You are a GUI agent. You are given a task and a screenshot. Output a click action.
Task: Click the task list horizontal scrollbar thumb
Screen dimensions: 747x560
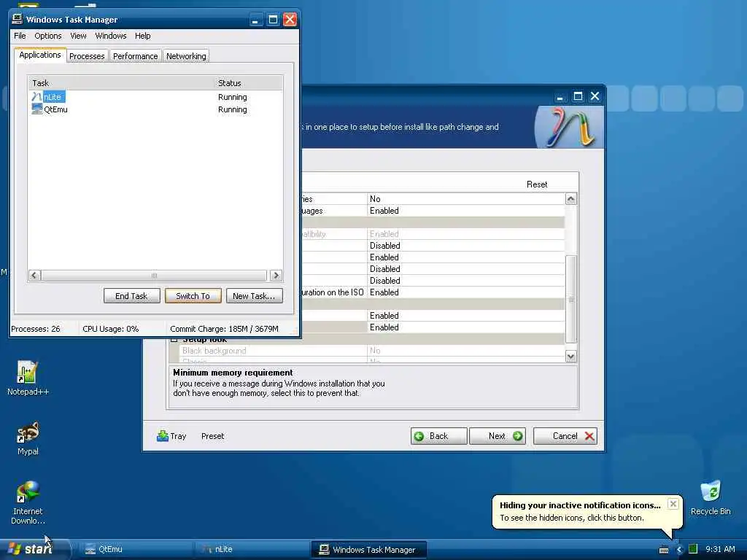[x=154, y=275]
